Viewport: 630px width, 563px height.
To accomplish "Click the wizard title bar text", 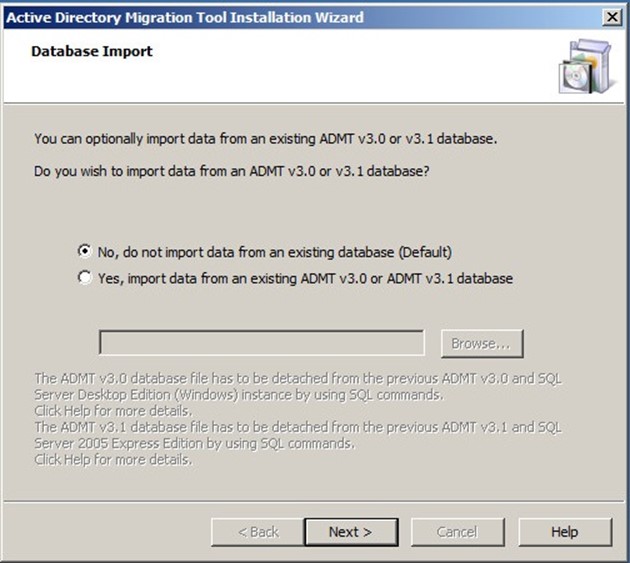I will click(185, 18).
